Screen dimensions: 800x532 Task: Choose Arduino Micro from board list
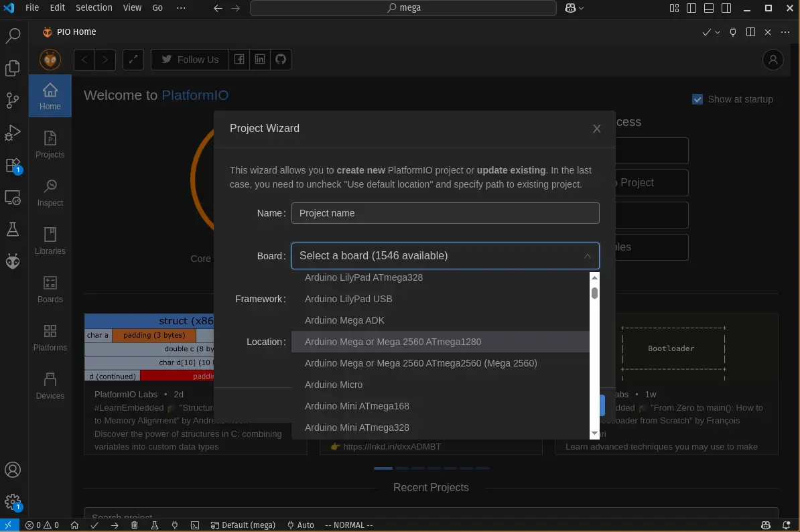tap(334, 385)
